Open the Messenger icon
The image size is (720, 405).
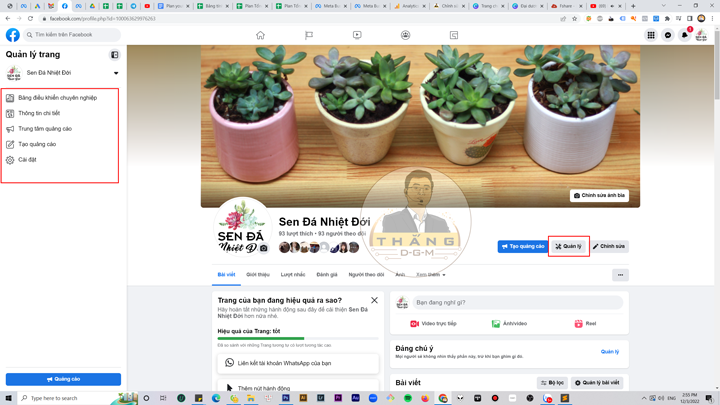(668, 35)
